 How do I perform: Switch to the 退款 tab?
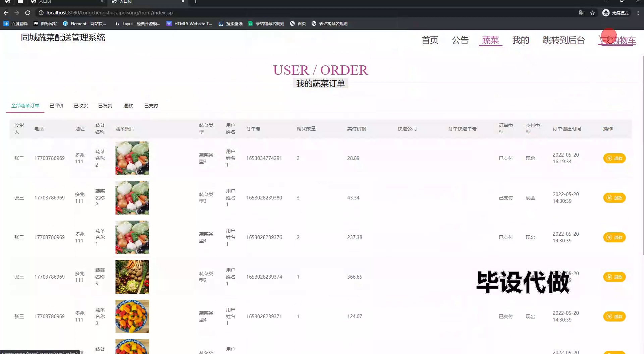(x=128, y=106)
